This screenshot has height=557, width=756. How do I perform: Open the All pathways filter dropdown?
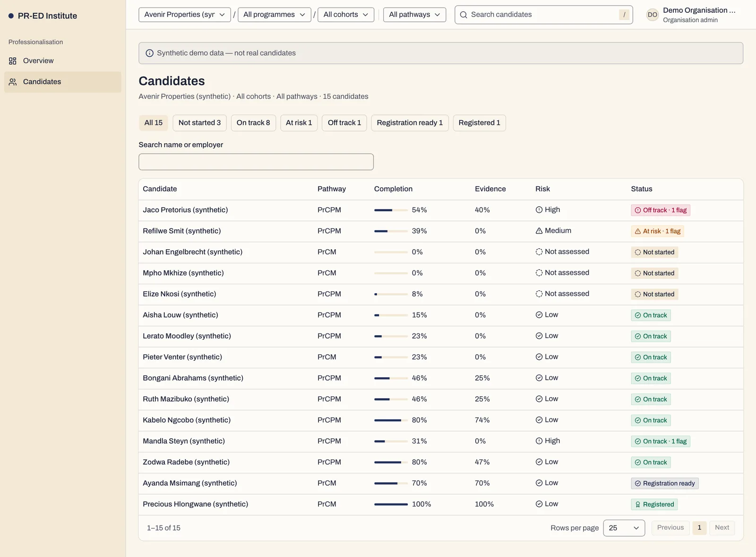click(414, 15)
